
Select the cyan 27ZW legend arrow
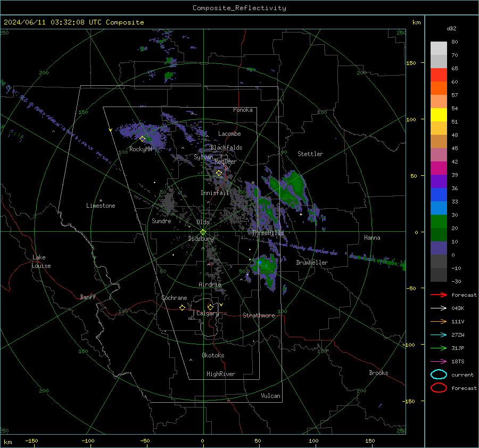click(439, 335)
